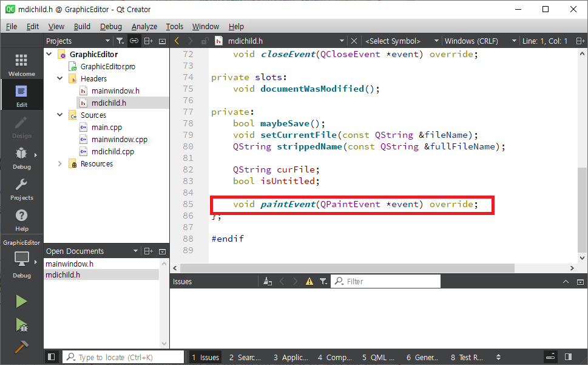588x365 pixels.
Task: Collapse the GraphicEditor project node
Action: pos(49,54)
